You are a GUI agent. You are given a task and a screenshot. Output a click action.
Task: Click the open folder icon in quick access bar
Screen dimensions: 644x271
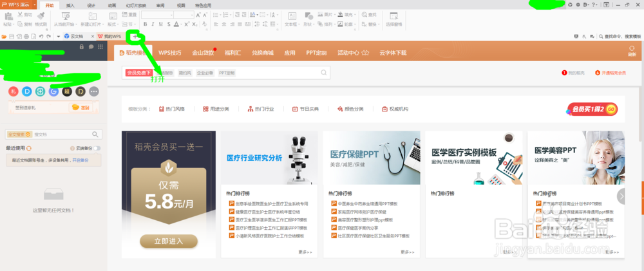[x=4, y=37]
